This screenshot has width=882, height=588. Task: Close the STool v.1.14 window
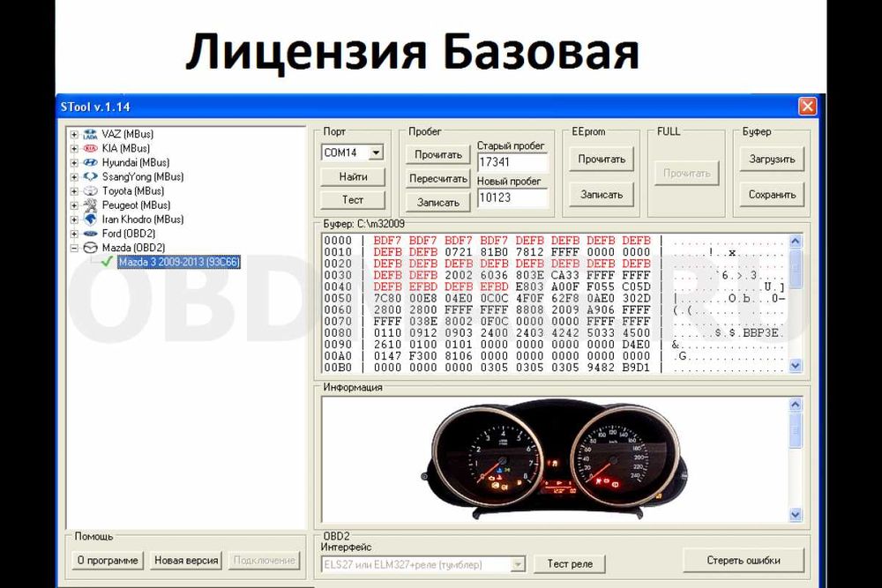[x=807, y=107]
